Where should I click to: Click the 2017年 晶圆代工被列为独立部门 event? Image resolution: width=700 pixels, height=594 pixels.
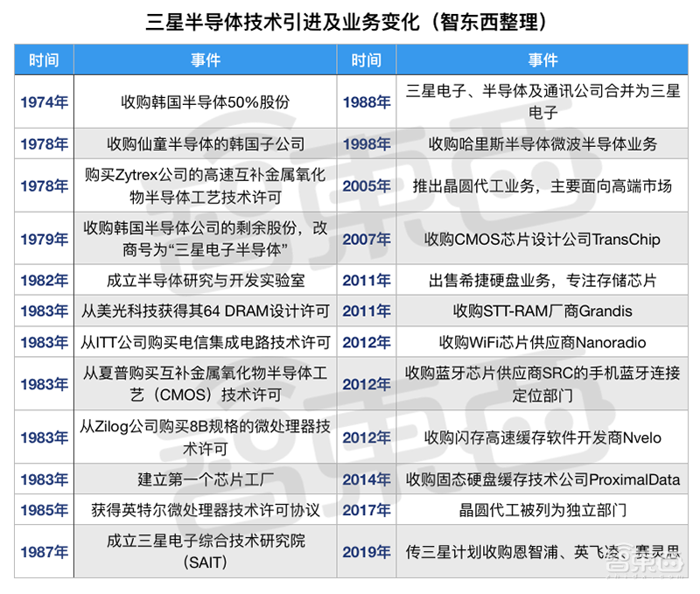(x=543, y=509)
